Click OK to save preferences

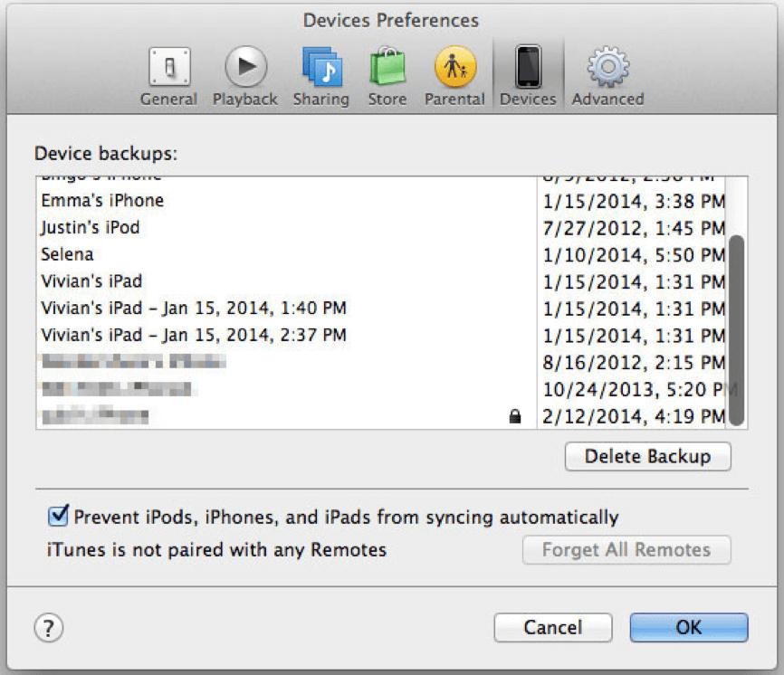tap(688, 627)
